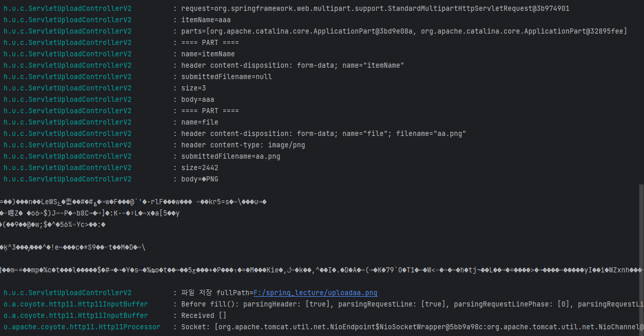
Task: Select the request=org.springframework StandardMultipartHttpServletRequest log message
Action: click(375, 8)
